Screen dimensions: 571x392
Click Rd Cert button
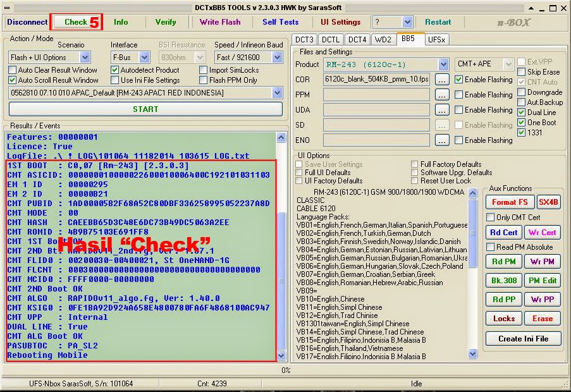504,232
